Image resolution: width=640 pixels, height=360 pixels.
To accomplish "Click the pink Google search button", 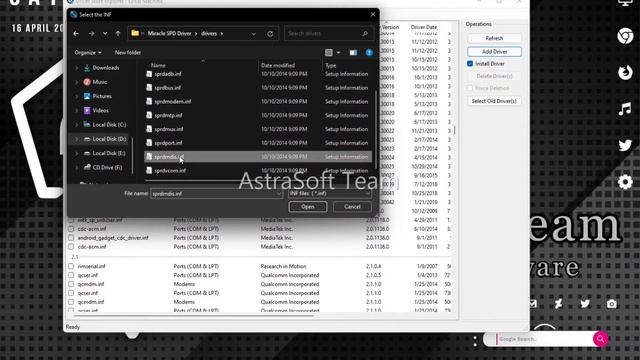I will (600, 339).
